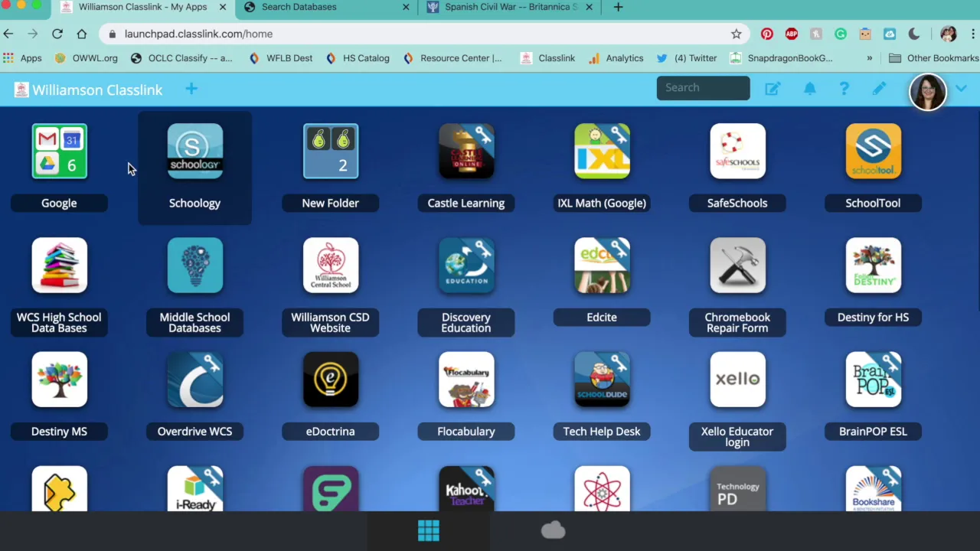Image resolution: width=980 pixels, height=551 pixels.
Task: Open the Analytics bookmark
Action: tap(616, 58)
